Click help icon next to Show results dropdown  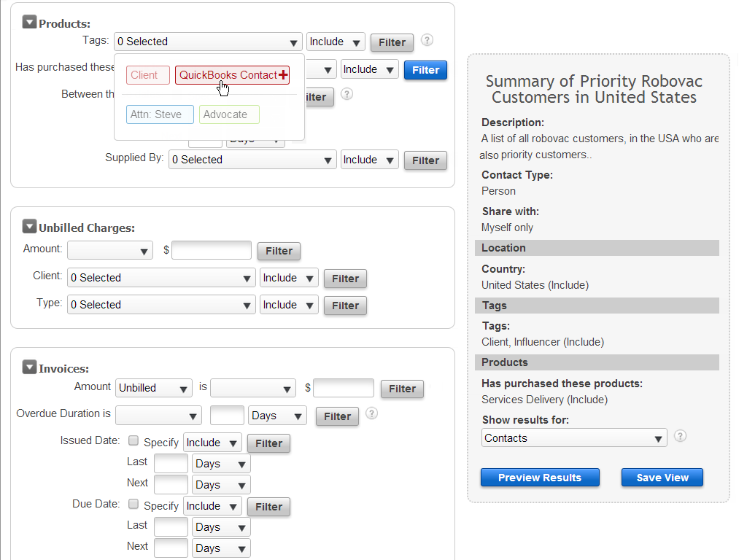680,436
